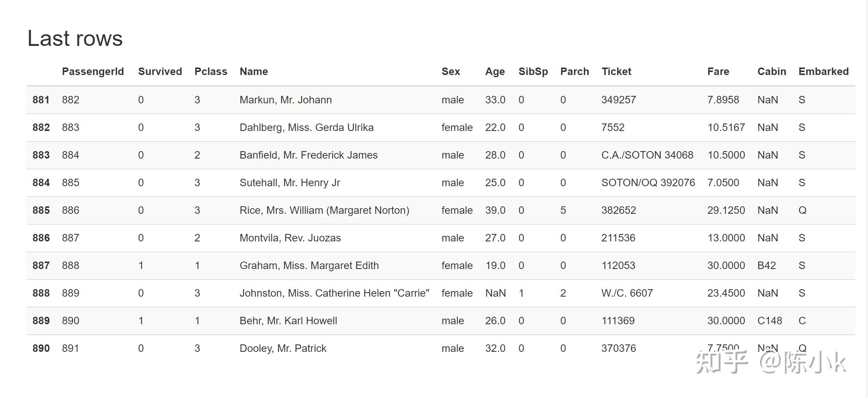Screen dimensions: 868x397
Task: Click cabin value B42
Action: pyautogui.click(x=766, y=266)
